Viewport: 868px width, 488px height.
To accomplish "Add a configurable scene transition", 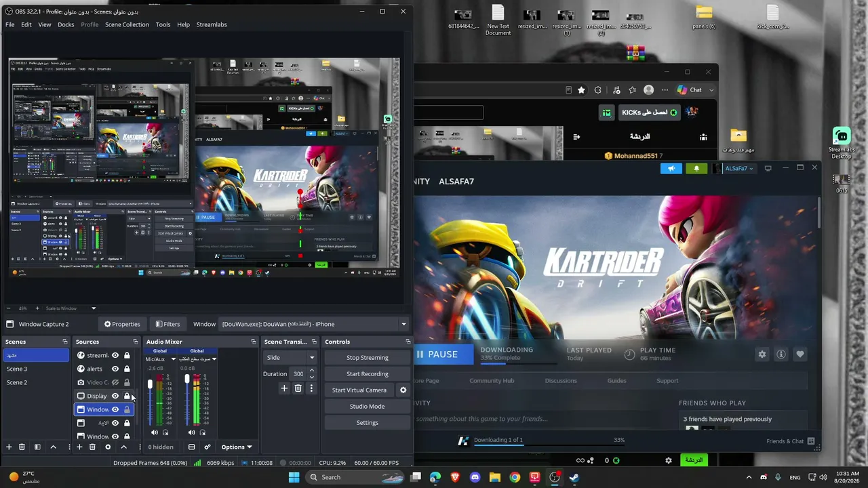I will tap(284, 388).
